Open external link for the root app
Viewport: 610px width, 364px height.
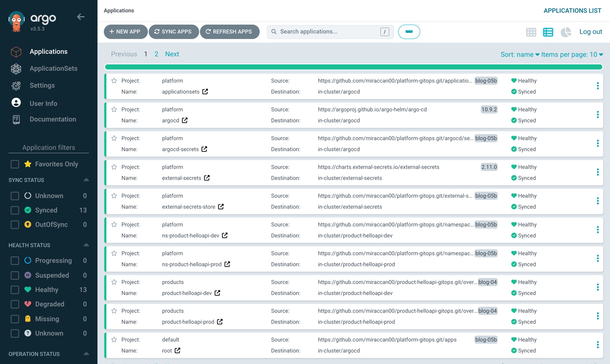178,350
